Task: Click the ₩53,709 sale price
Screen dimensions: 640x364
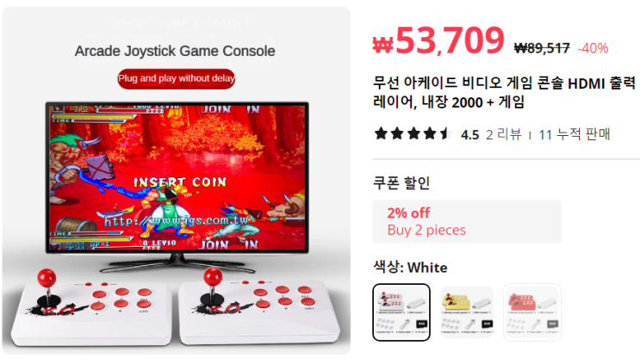Action: 438,40
